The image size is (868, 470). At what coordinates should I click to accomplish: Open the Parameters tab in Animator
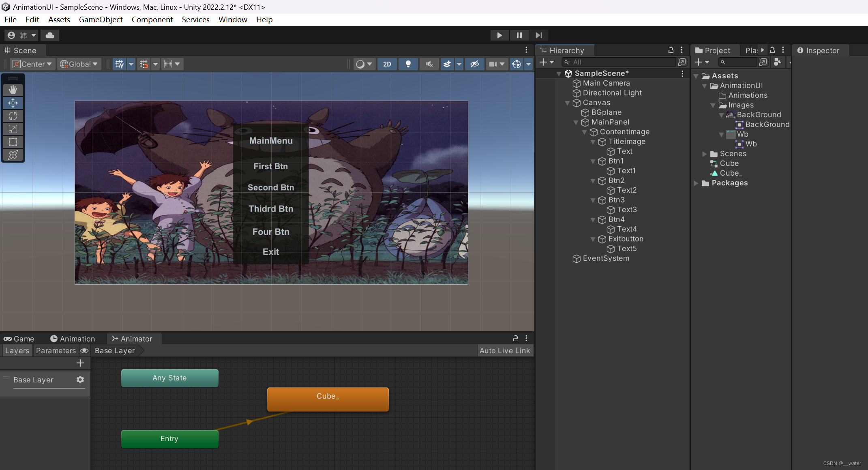pos(56,351)
